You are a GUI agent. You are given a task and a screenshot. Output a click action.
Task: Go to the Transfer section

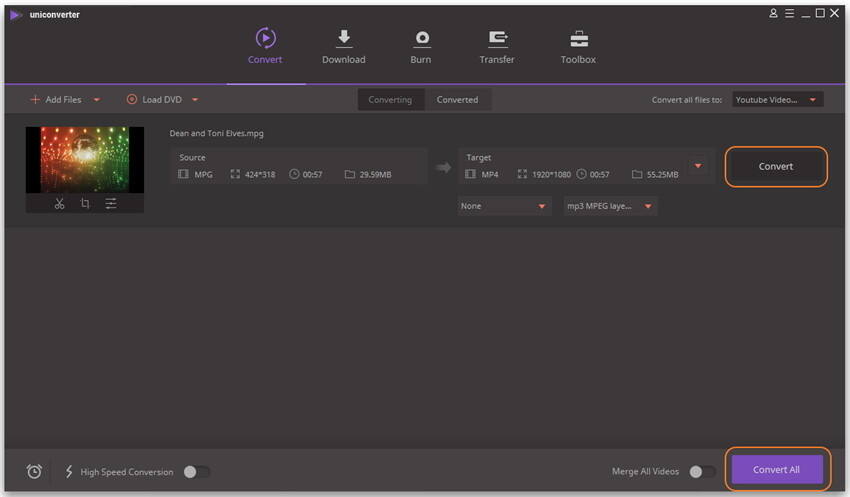click(497, 47)
